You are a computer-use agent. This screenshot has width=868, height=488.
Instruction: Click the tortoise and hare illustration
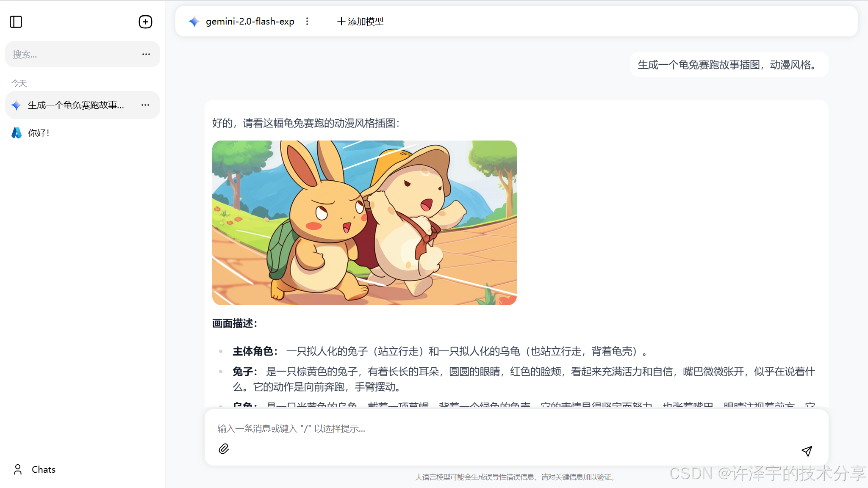(x=364, y=223)
